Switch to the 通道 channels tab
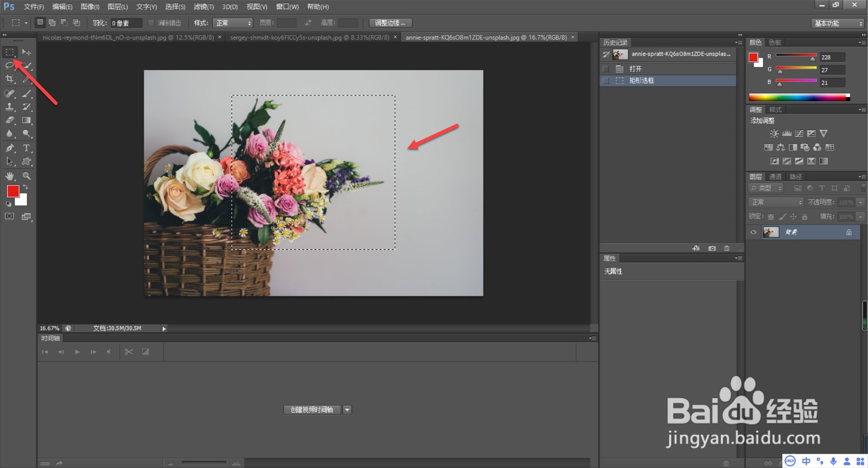Screen dimensions: 868x468 pyautogui.click(x=775, y=176)
